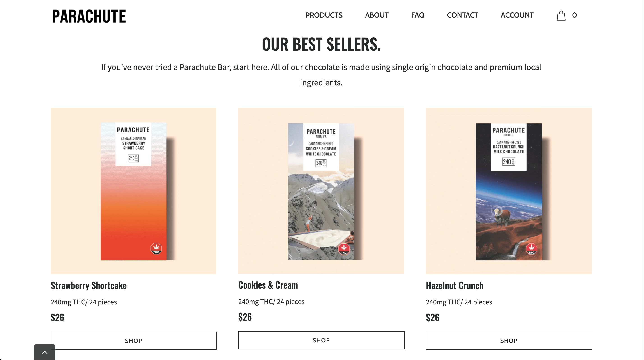
Task: Shop the Hazelnut Crunch bar
Action: 509,341
